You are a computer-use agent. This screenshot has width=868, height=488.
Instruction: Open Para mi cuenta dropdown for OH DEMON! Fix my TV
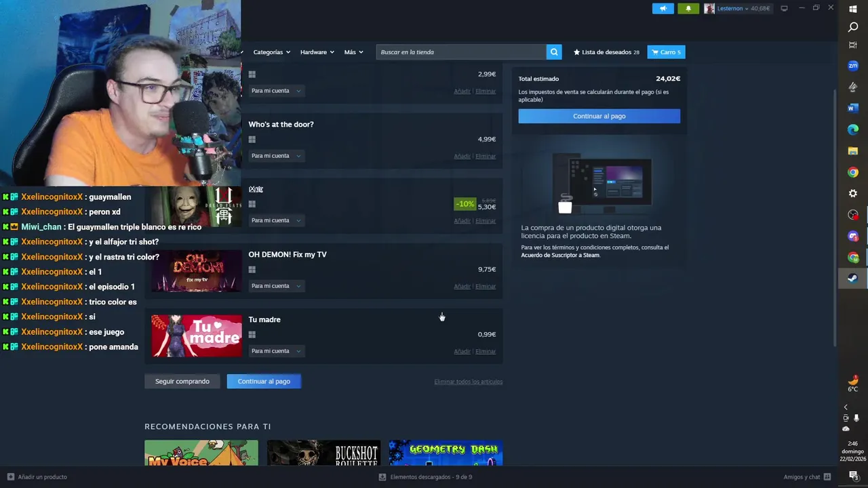point(276,286)
